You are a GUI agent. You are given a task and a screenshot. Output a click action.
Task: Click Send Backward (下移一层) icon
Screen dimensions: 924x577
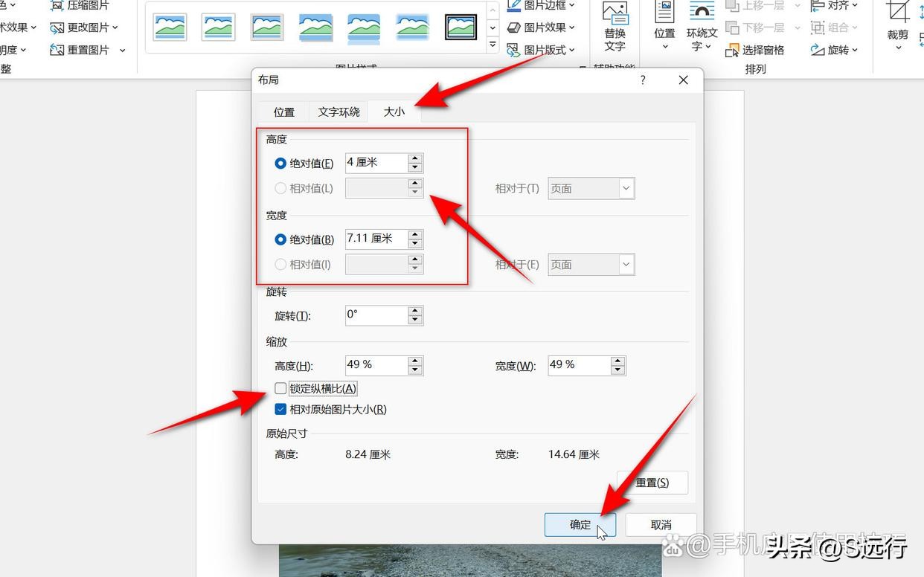click(733, 28)
